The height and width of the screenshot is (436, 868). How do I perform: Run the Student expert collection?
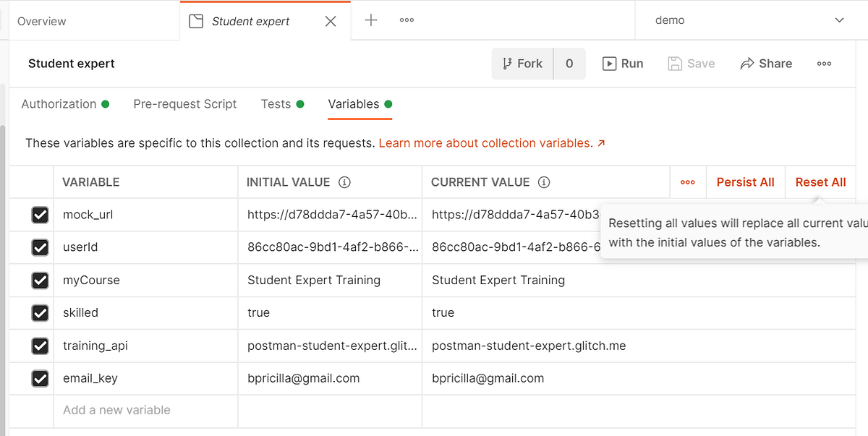pos(623,64)
